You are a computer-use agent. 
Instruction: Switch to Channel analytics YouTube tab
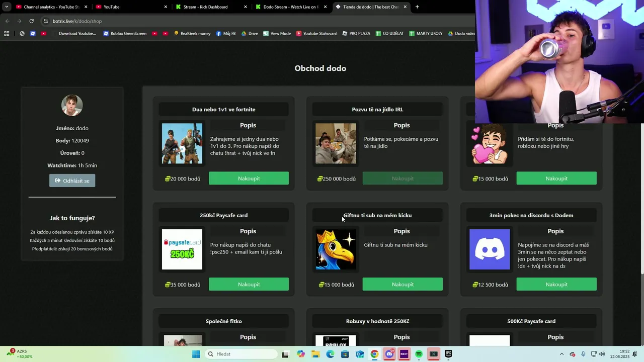[x=51, y=7]
